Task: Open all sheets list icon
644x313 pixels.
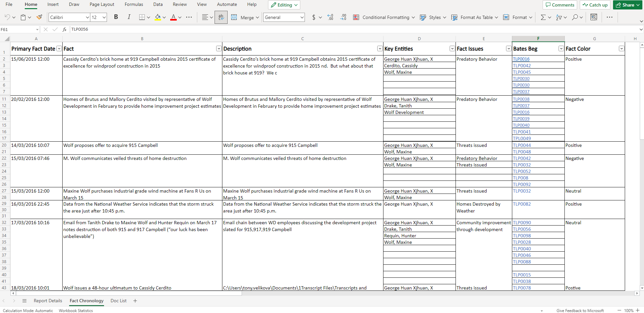Action: click(24, 301)
